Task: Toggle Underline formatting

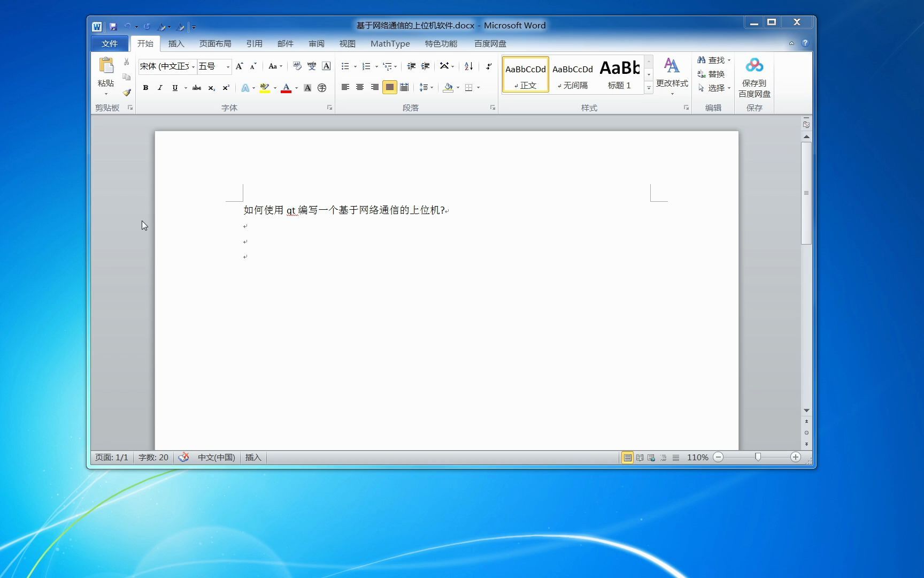Action: click(x=175, y=88)
